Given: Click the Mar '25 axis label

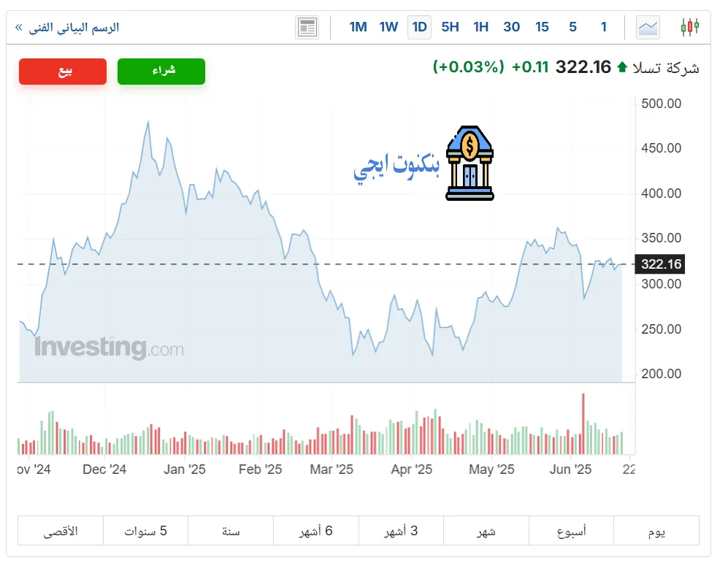Looking at the screenshot, I should (332, 470).
